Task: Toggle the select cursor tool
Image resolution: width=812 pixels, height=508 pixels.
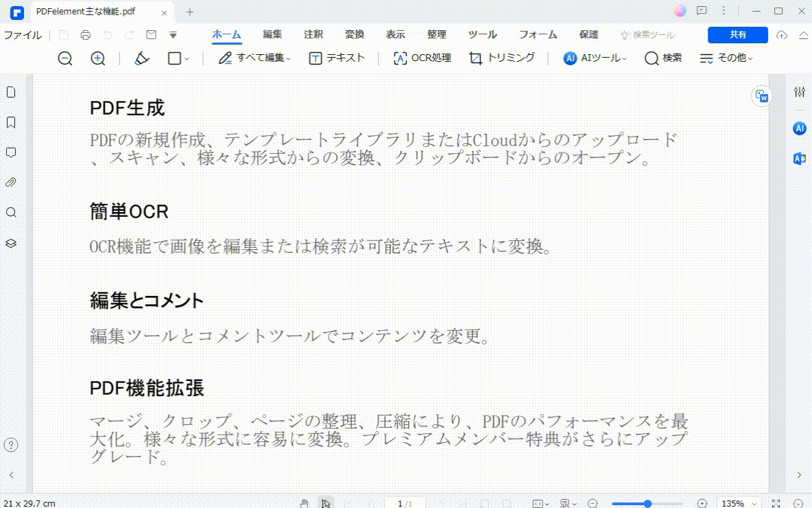Action: (x=326, y=503)
